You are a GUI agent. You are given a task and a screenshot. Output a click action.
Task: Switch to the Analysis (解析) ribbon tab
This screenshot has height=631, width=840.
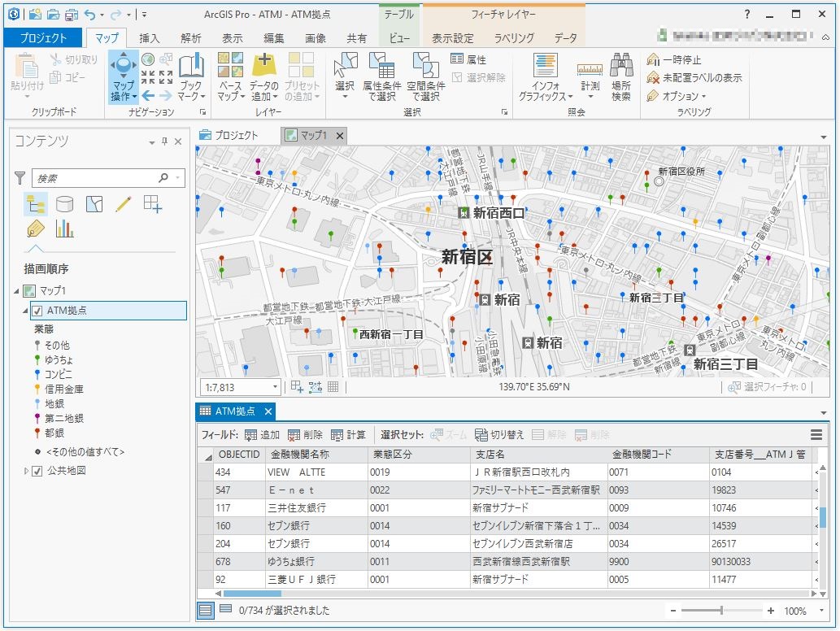click(x=191, y=38)
